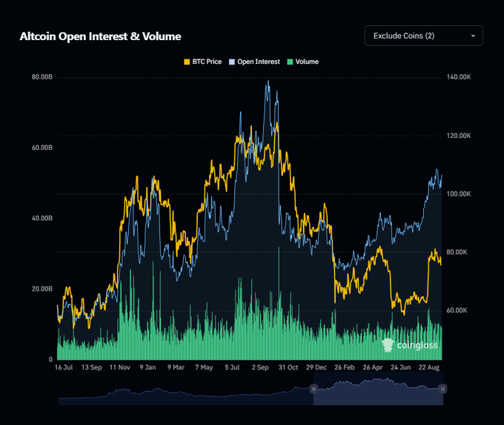
Task: Click the unselected navigator area before the range
Action: [186, 389]
